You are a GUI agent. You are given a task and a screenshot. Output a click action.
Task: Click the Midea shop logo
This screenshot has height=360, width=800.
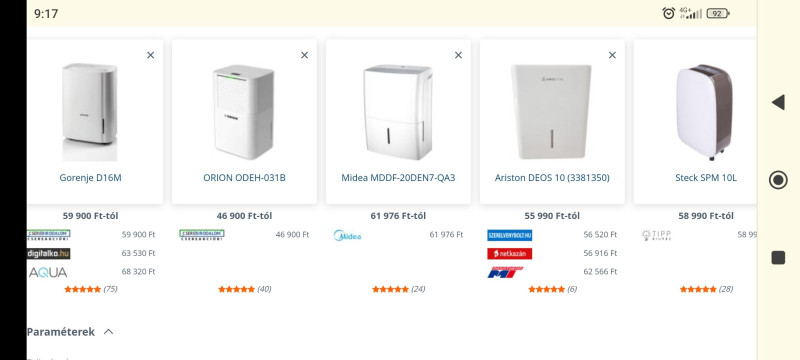point(347,235)
